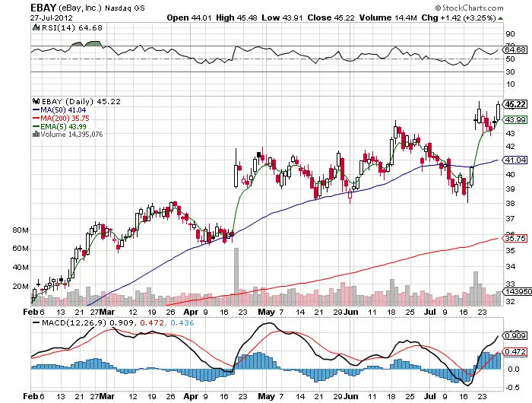This screenshot has width=532, height=403.
Task: Click the 35.75 MA(200) tag on right axis
Action: click(x=515, y=238)
